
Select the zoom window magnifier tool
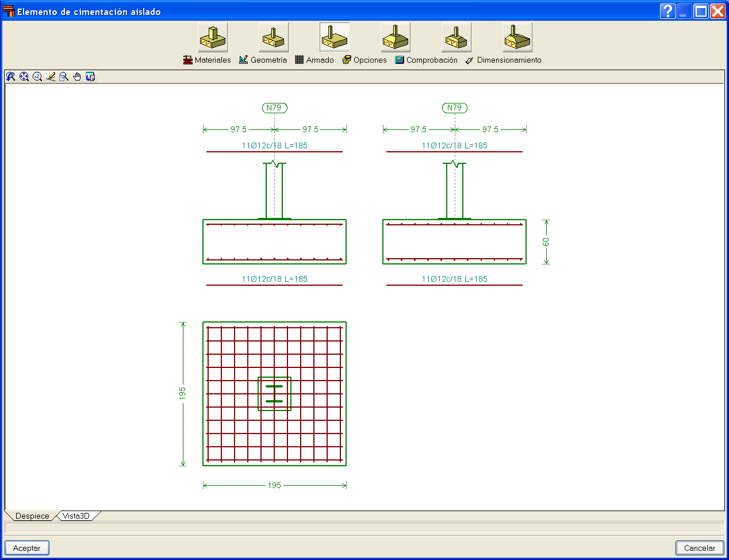pos(64,76)
